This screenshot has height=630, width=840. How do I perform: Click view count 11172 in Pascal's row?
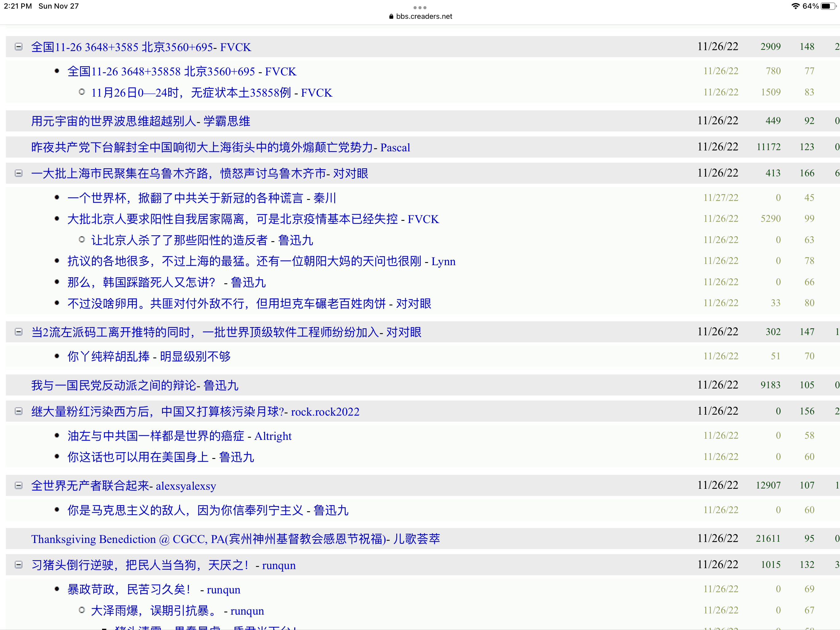tap(768, 147)
